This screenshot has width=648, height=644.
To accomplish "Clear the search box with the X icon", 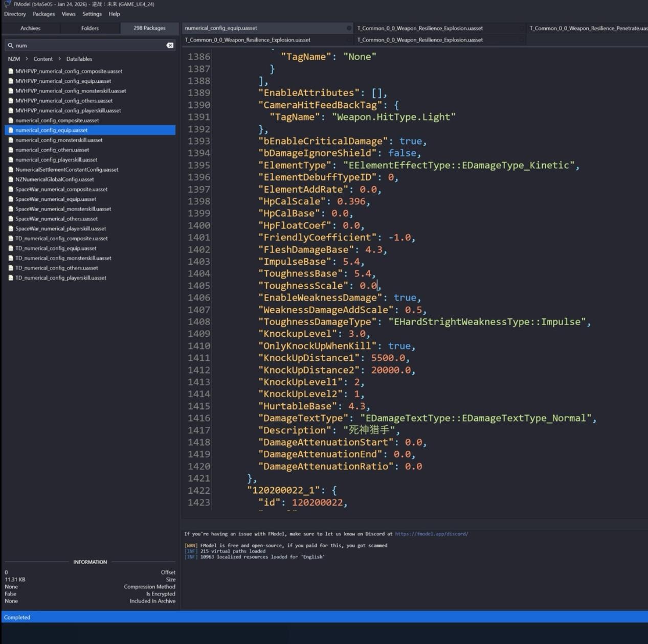I will click(170, 45).
